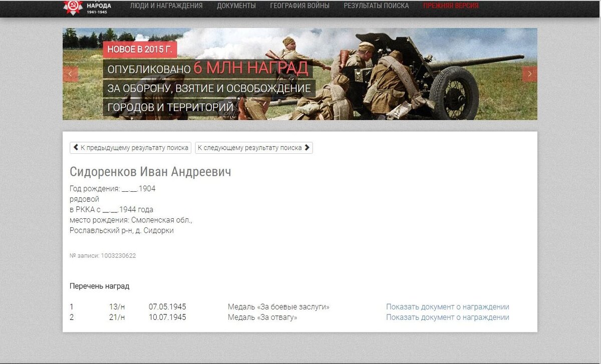The image size is (601, 364).
Task: Show next banner slide with right arrow
Action: pyautogui.click(x=530, y=74)
